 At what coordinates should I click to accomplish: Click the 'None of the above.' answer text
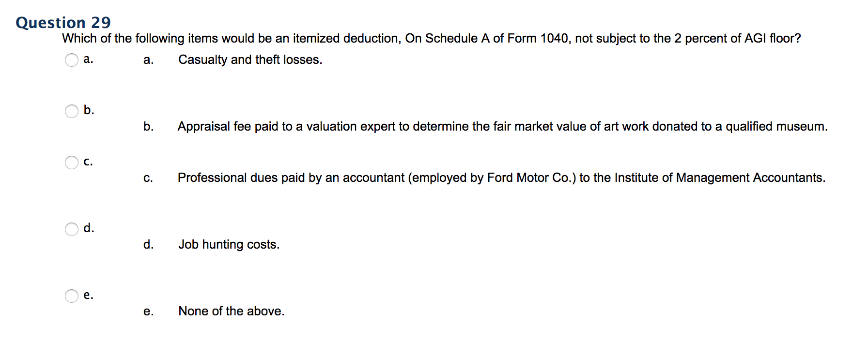pyautogui.click(x=232, y=311)
